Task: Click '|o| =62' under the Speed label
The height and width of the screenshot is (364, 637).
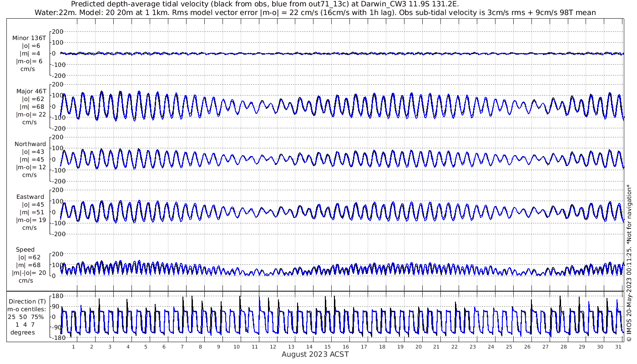Action: [30, 258]
